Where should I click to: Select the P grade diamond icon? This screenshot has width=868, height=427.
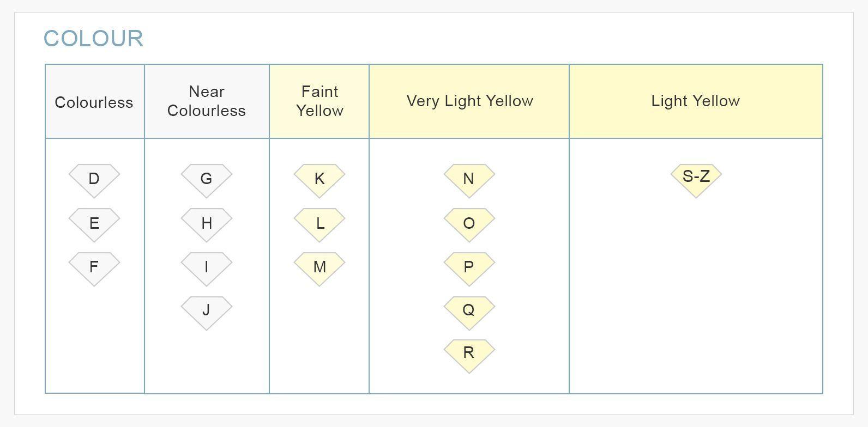click(x=469, y=267)
